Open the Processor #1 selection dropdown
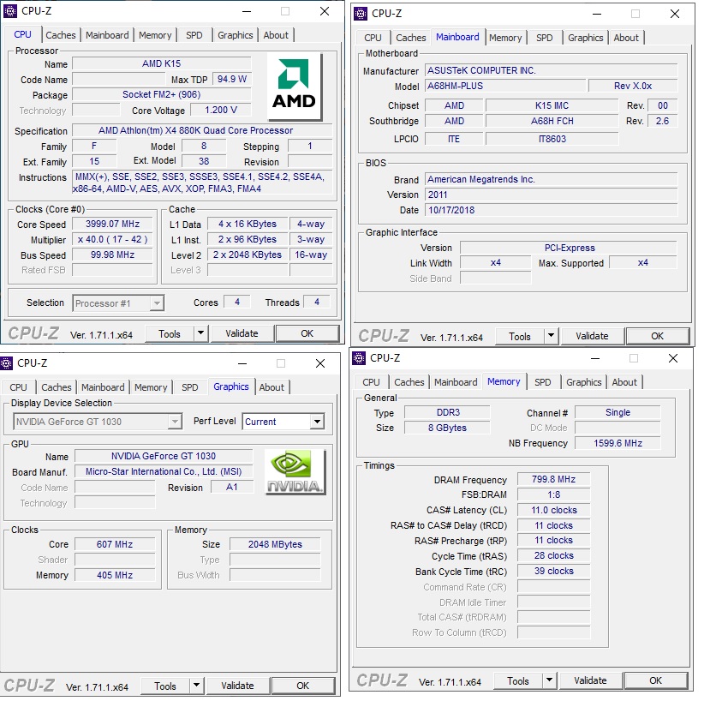Image resolution: width=728 pixels, height=713 pixels. click(x=158, y=303)
